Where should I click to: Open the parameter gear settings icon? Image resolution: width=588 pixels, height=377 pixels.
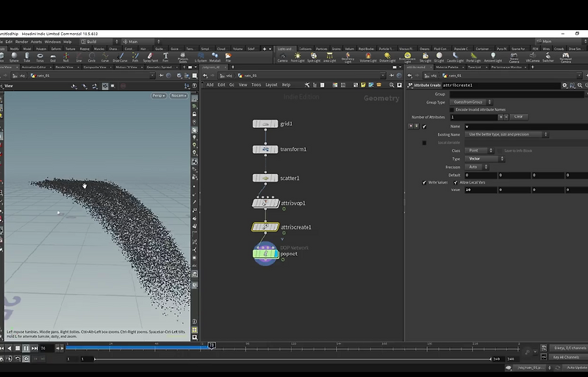coord(564,85)
